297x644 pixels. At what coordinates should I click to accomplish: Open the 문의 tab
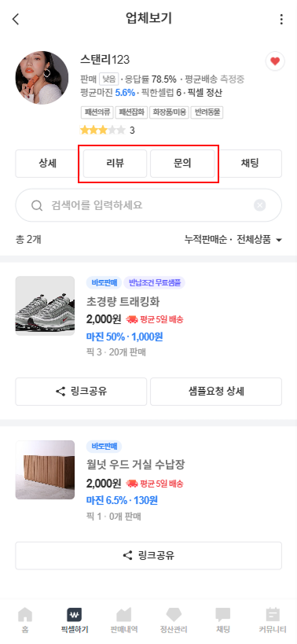[x=182, y=164]
